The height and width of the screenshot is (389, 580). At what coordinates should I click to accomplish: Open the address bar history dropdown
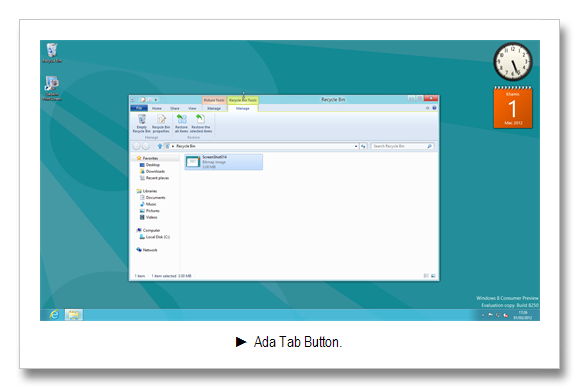(x=356, y=146)
